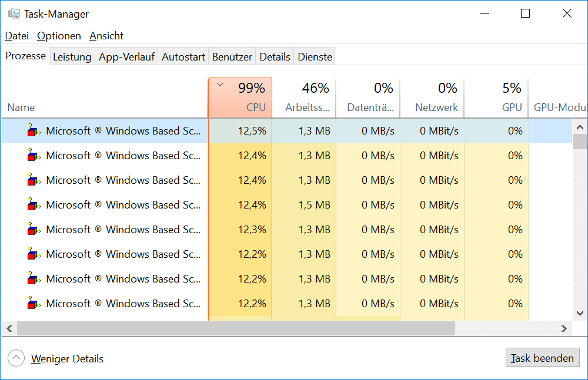588x380 pixels.
Task: Open the Datei menu
Action: pyautogui.click(x=16, y=36)
